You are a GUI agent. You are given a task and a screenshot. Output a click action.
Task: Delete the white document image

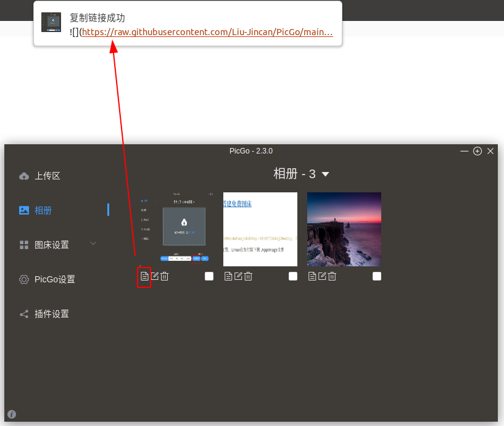pyautogui.click(x=248, y=276)
